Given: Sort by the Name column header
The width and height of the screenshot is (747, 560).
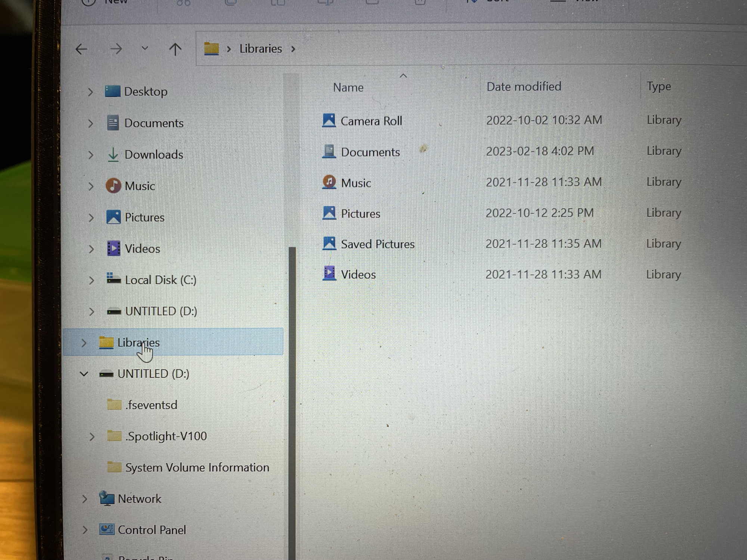Looking at the screenshot, I should tap(348, 88).
